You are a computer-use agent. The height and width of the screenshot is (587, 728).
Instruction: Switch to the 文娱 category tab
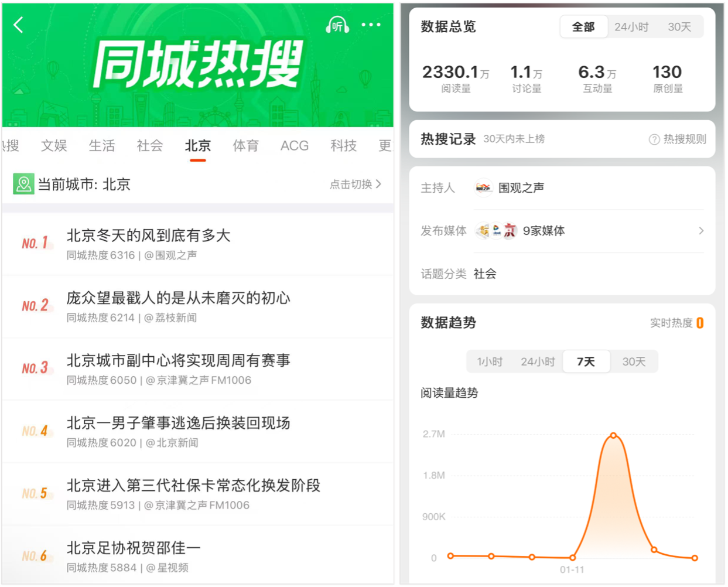pos(54,146)
